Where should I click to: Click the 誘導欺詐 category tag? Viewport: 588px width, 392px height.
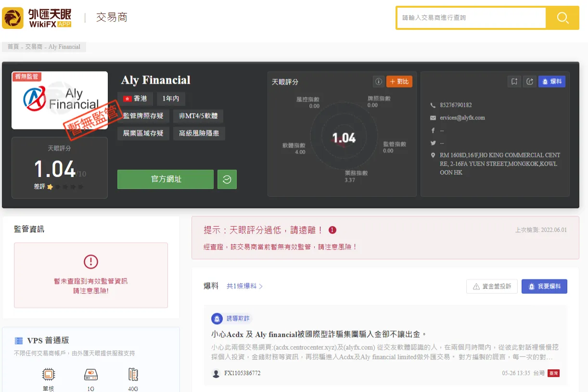tap(231, 318)
